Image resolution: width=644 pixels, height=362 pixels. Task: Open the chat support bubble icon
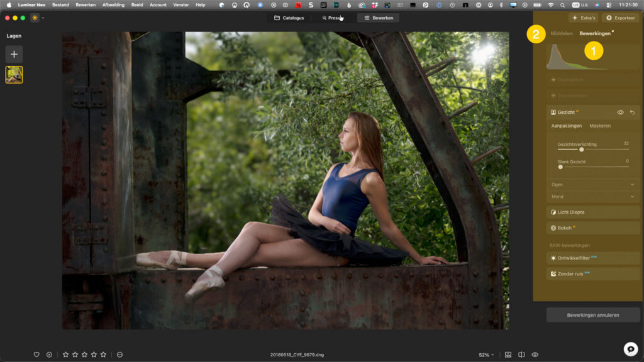630,349
